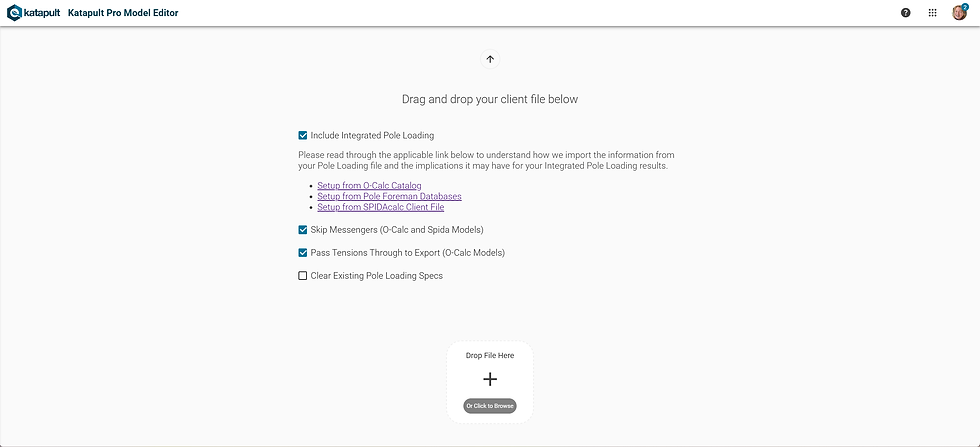Open Setup from SPIDAcalc Client File link
The width and height of the screenshot is (980, 447).
click(x=381, y=207)
